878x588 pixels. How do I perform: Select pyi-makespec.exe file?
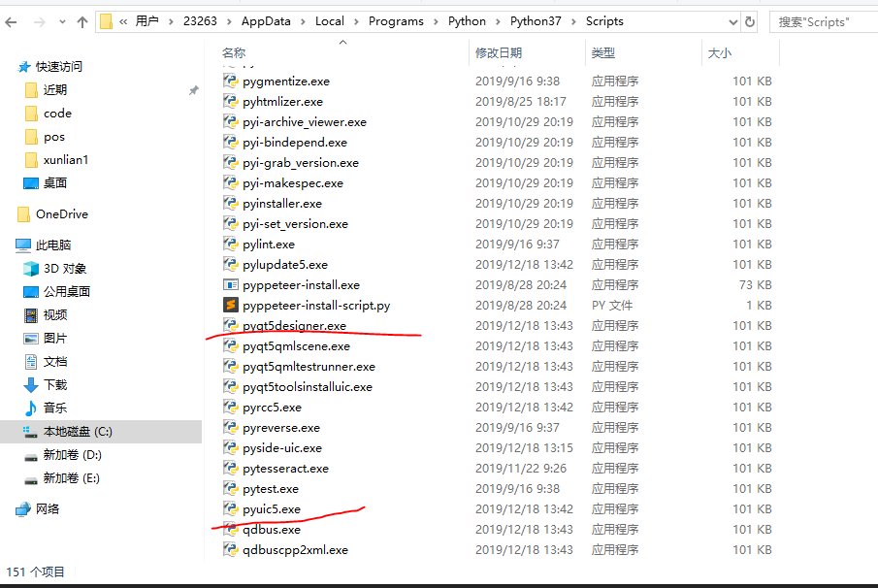(293, 183)
